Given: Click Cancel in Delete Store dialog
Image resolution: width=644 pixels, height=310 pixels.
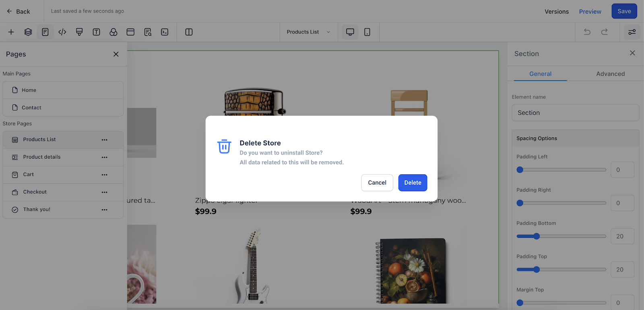Looking at the screenshot, I should point(377,183).
